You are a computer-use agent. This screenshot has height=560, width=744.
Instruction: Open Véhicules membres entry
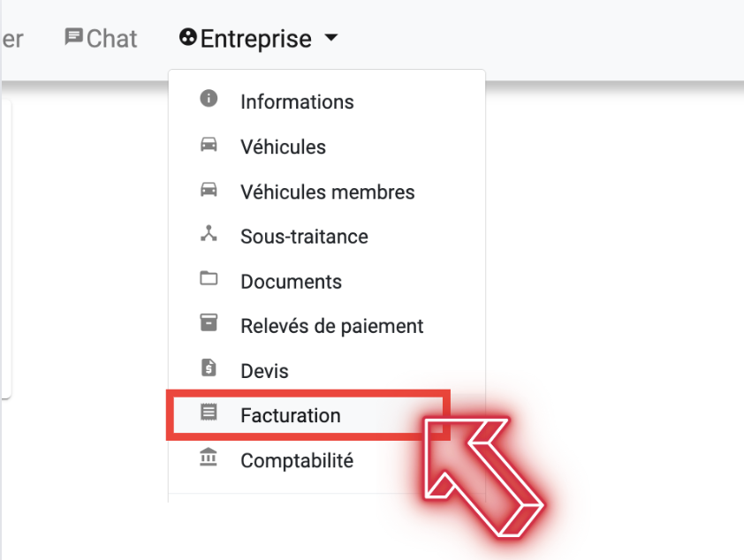(x=327, y=192)
